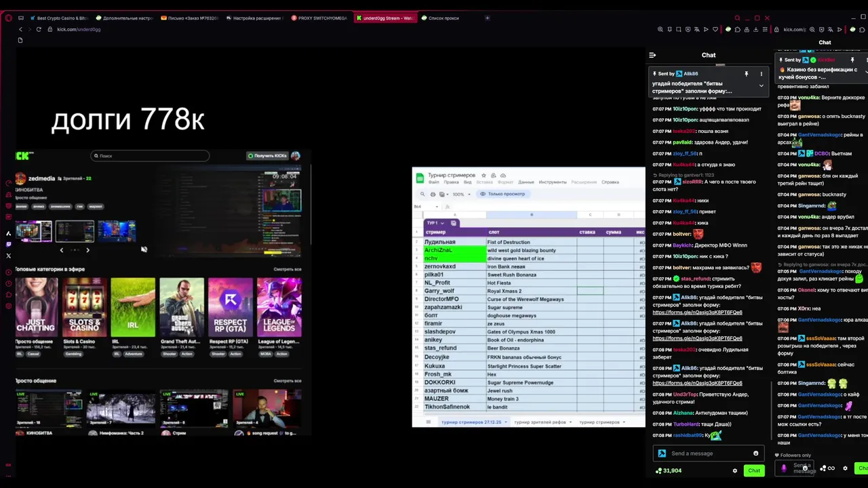868x488 pixels.
Task: Click Смотреть все next to top categories
Action: point(288,269)
